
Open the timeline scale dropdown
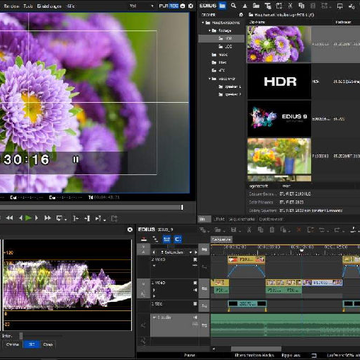[191, 252]
